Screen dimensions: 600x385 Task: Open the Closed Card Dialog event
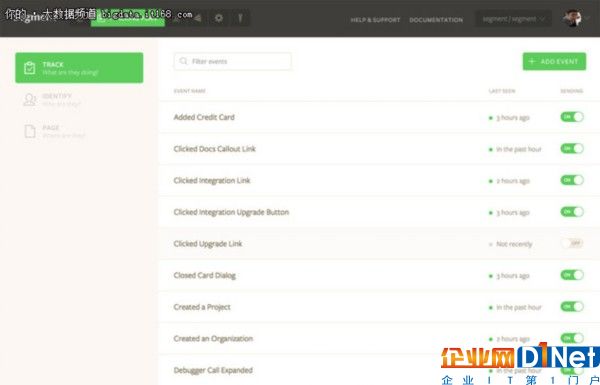pos(205,275)
